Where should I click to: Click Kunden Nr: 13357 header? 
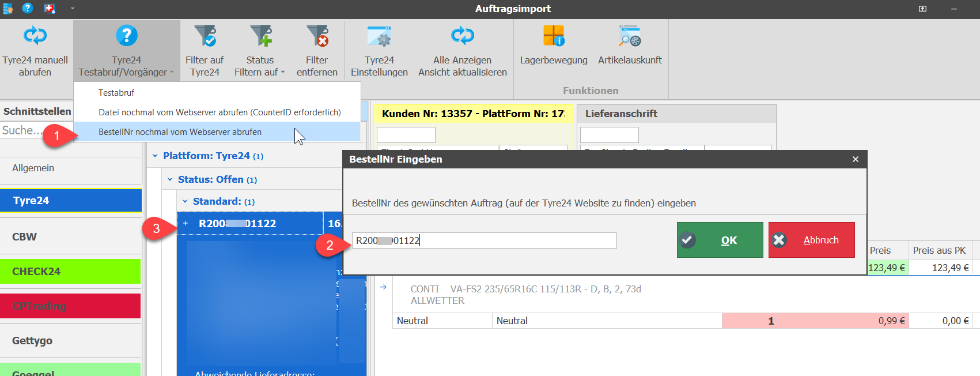(x=474, y=114)
